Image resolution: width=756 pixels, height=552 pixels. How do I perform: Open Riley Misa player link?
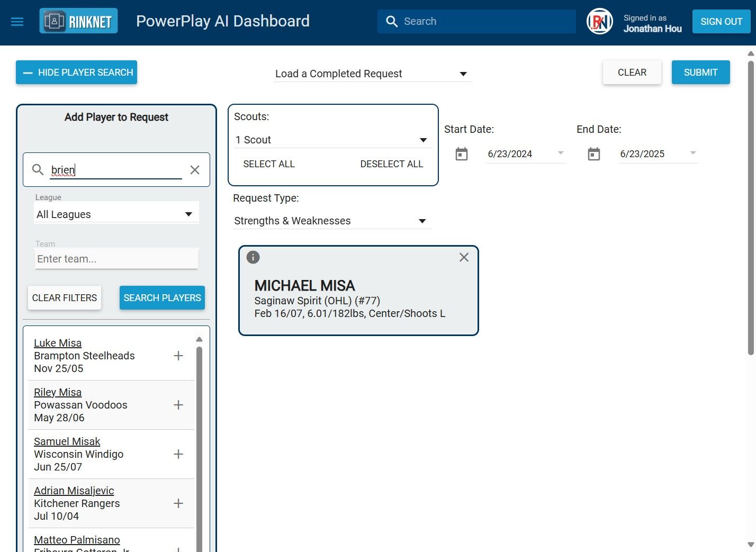tap(58, 392)
